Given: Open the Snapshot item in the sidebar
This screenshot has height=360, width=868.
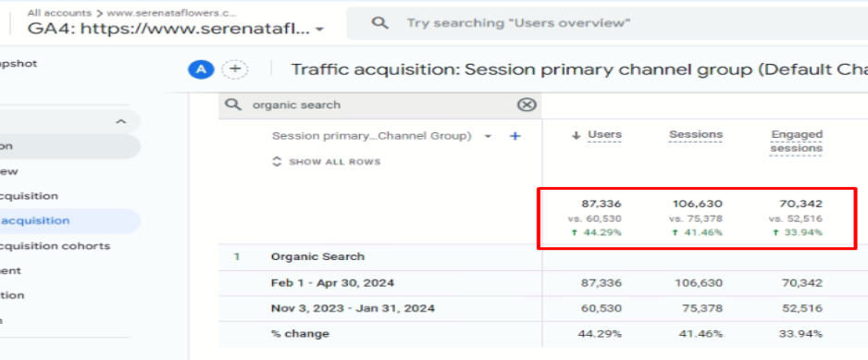Looking at the screenshot, I should [x=19, y=64].
